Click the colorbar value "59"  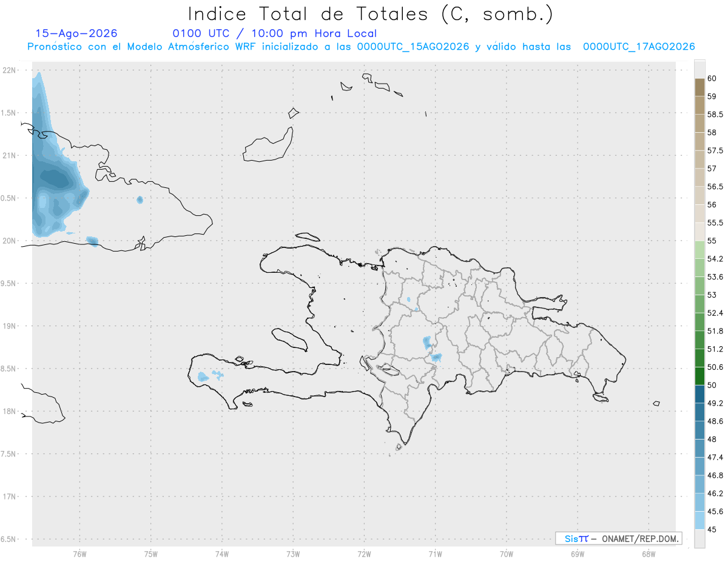[x=712, y=96]
